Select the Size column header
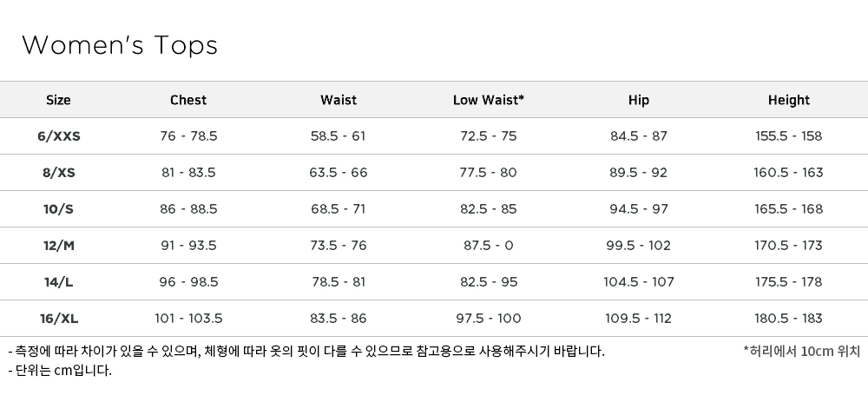 (58, 100)
